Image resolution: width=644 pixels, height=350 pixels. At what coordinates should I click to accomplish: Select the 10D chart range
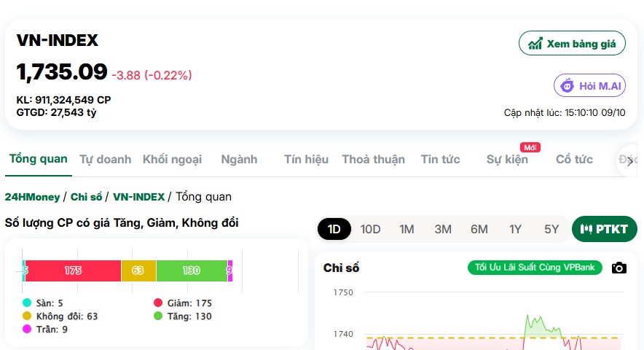[x=370, y=229]
